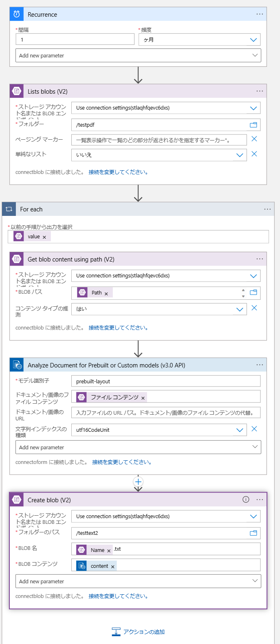Image resolution: width=280 pixels, height=644 pixels.
Task: Open the ellipsis menu on Create blob (V2)
Action: click(260, 499)
